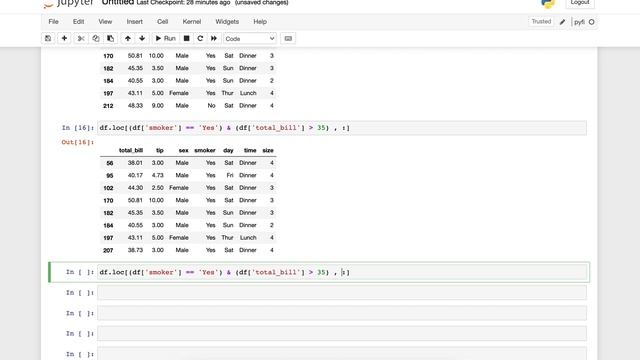This screenshot has width=640, height=360.
Task: Click the Logout button
Action: pos(580,2)
